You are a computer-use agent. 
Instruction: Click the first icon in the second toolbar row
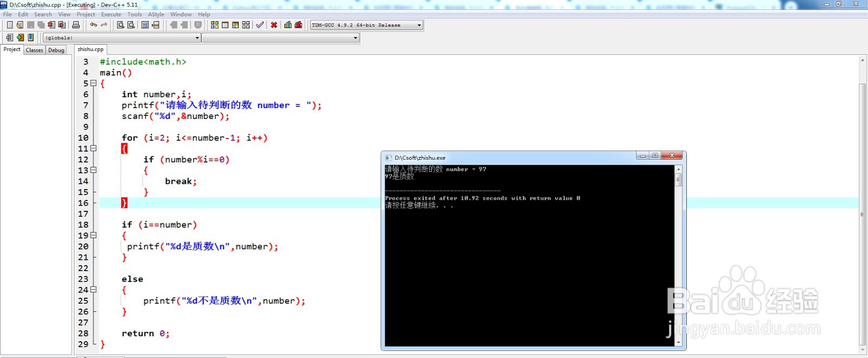(x=9, y=37)
